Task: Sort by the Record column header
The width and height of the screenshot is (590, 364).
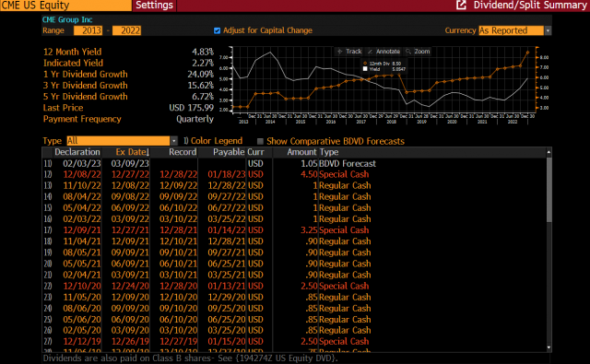Action: tap(183, 152)
